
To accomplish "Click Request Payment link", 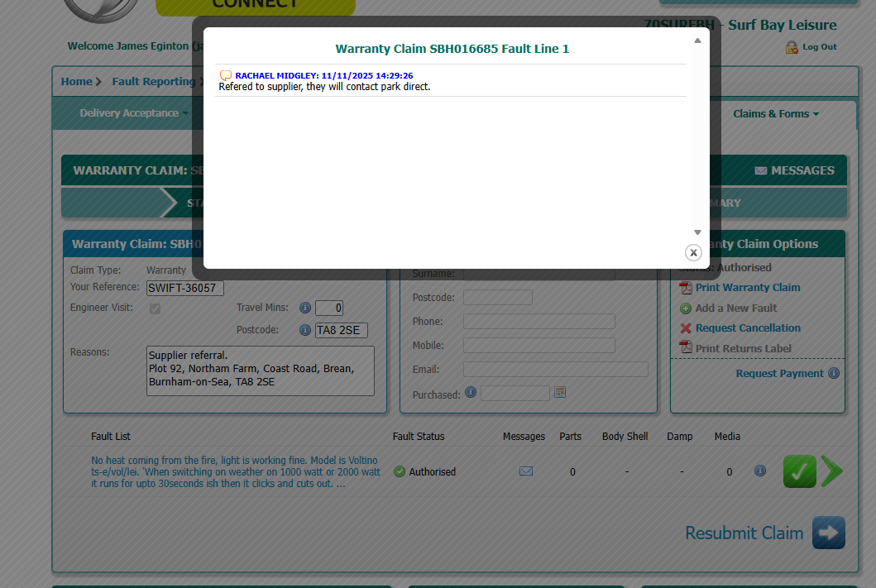I will (779, 374).
